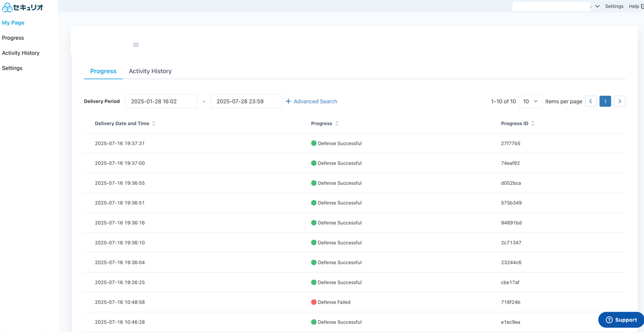Click the Support question mark button
Screen dimensions: 644x334
[x=621, y=320]
